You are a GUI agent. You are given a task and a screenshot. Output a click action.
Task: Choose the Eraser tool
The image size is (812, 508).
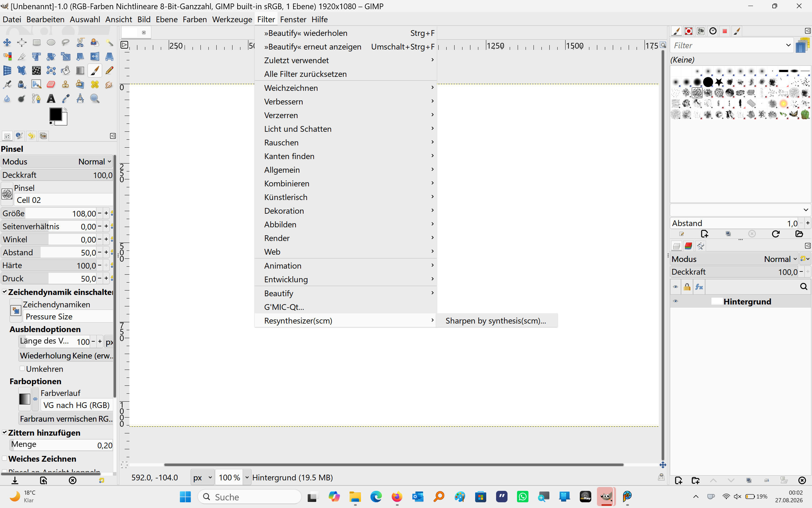coord(51,84)
